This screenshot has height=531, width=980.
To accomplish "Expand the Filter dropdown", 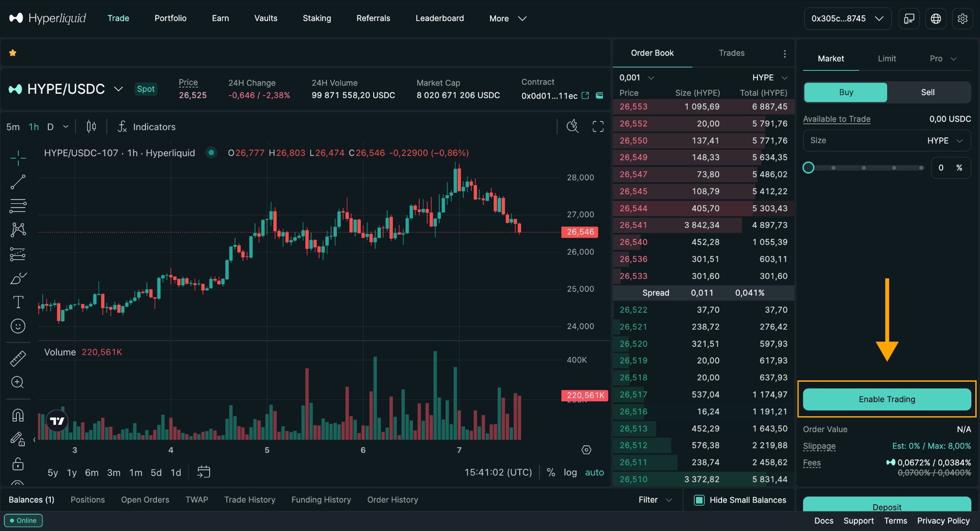I will pyautogui.click(x=655, y=500).
